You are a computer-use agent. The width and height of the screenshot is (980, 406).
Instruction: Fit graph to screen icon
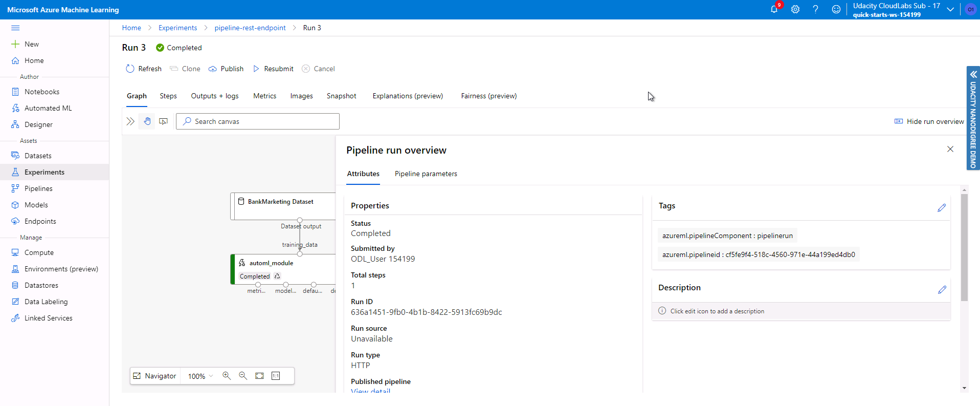click(259, 376)
